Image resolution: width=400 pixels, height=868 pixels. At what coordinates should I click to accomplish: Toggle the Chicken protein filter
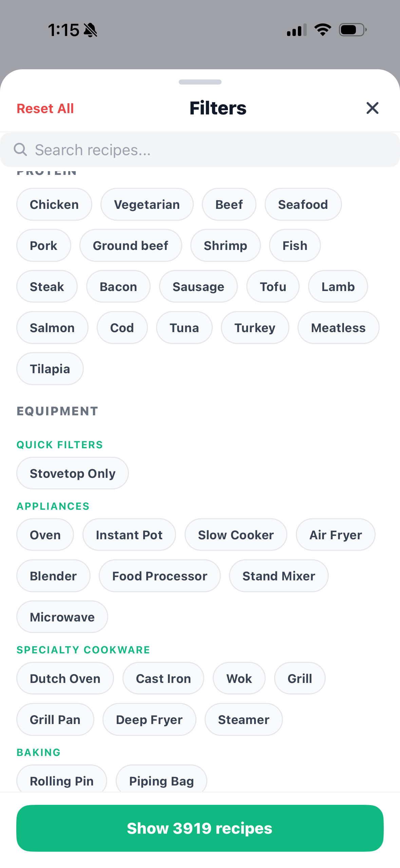54,204
